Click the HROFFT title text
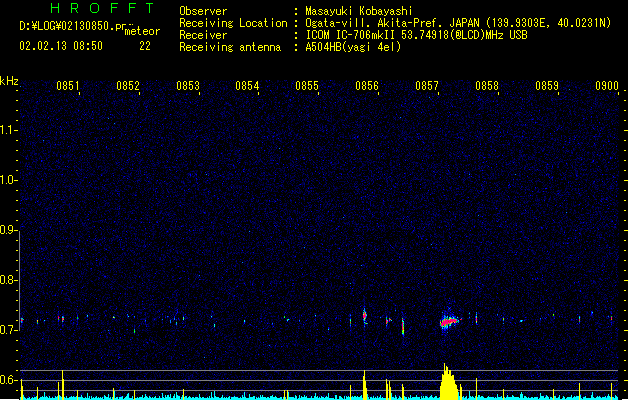This screenshot has width=629, height=400. coord(103,8)
